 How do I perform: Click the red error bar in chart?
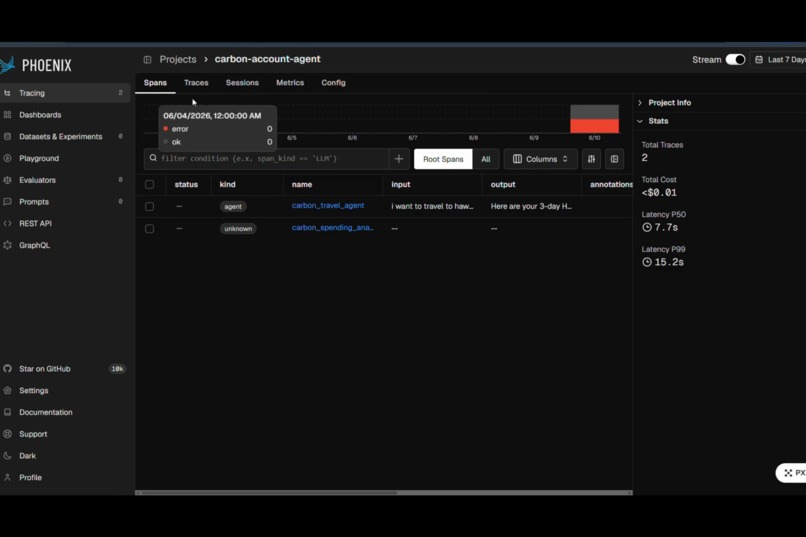coord(594,126)
